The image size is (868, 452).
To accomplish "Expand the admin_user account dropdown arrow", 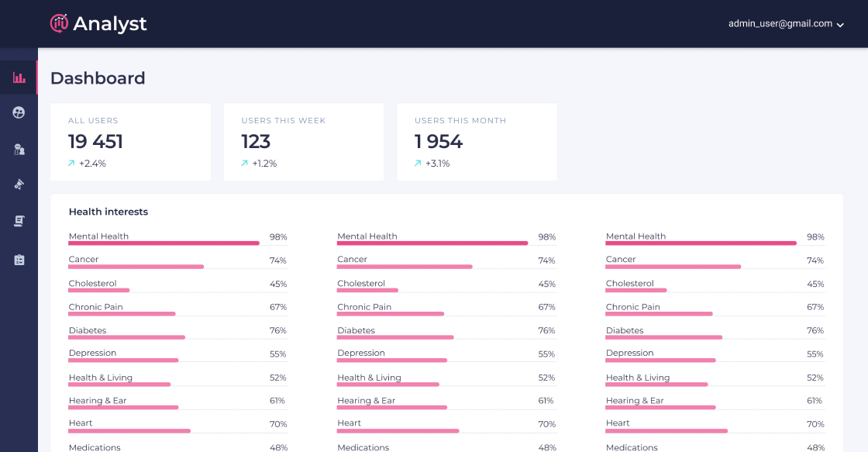I will point(840,25).
